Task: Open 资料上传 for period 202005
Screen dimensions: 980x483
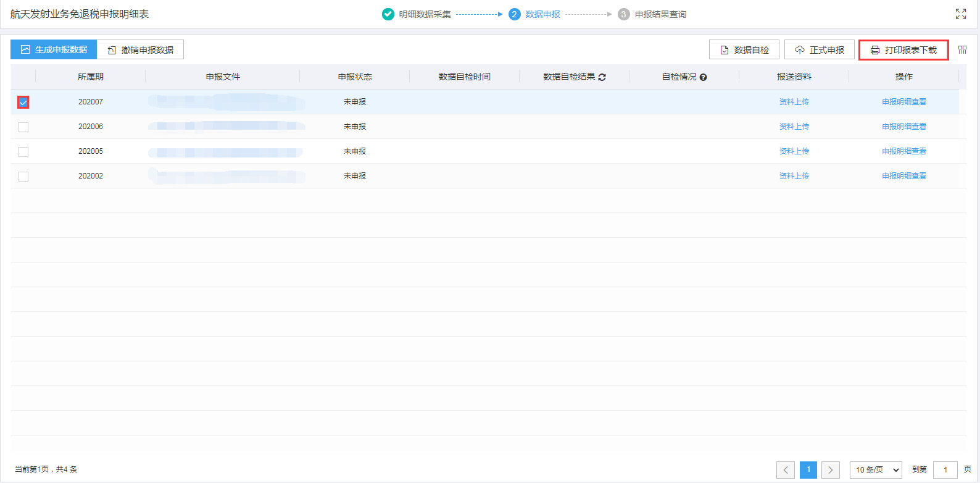Action: (x=794, y=151)
